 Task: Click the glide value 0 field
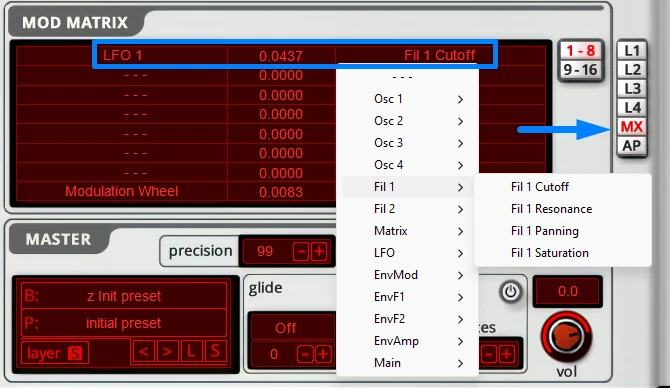[x=274, y=354]
